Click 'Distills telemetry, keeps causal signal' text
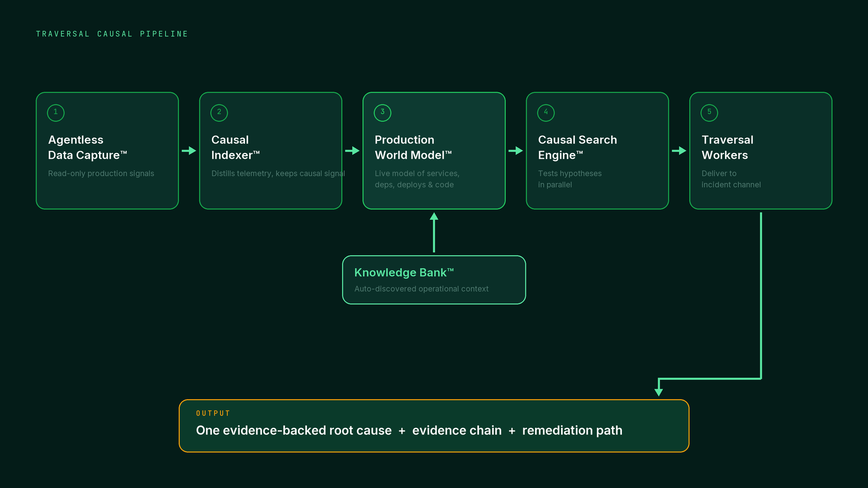This screenshot has width=868, height=488. tap(278, 174)
